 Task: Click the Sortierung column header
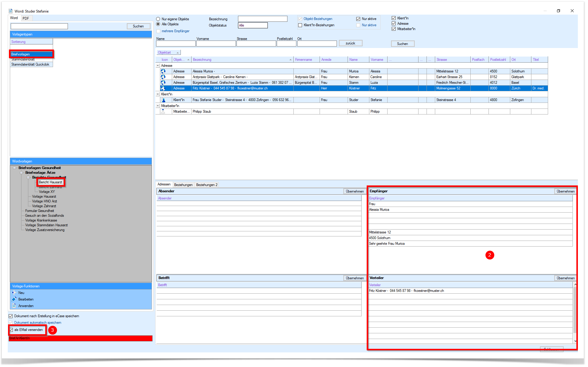tap(31, 42)
